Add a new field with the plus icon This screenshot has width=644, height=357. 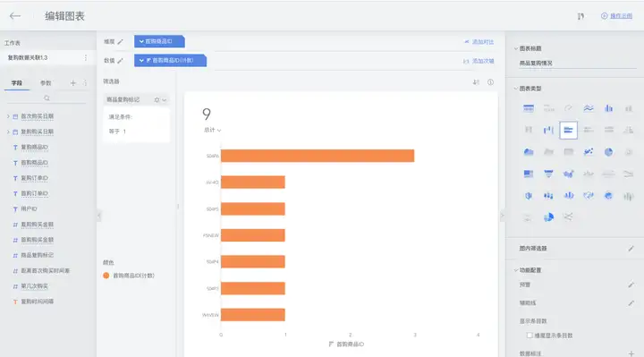tap(73, 83)
